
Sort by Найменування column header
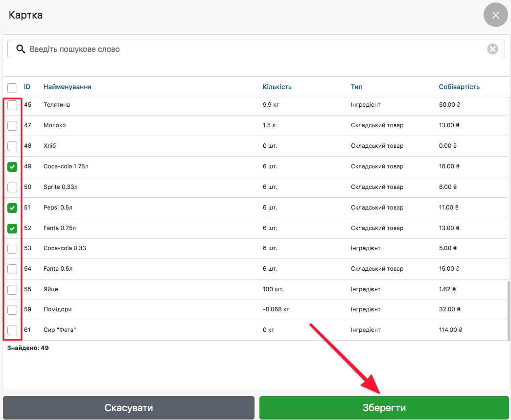[67, 87]
